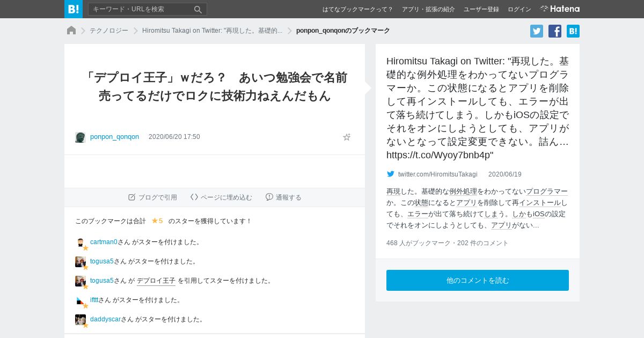Screen dimensions: 644x338
Task: Click daddyscar's avatar icon
Action: 80,320
